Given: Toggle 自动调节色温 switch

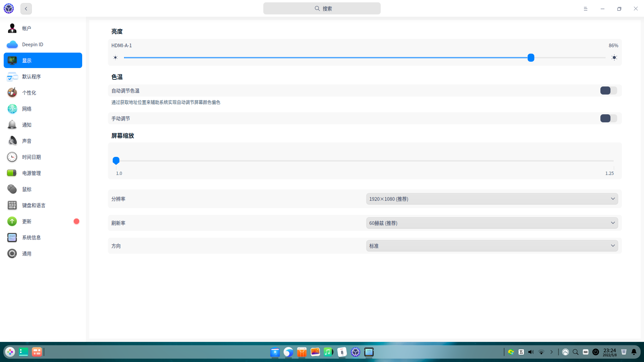Looking at the screenshot, I should 608,90.
